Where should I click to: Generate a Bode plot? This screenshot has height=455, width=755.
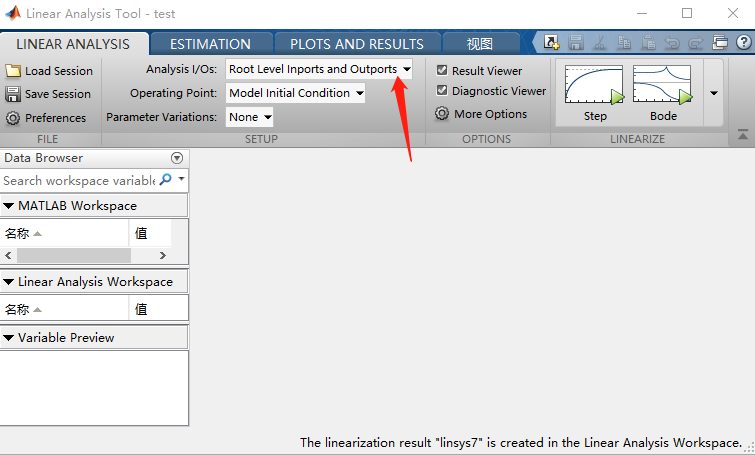coord(663,93)
